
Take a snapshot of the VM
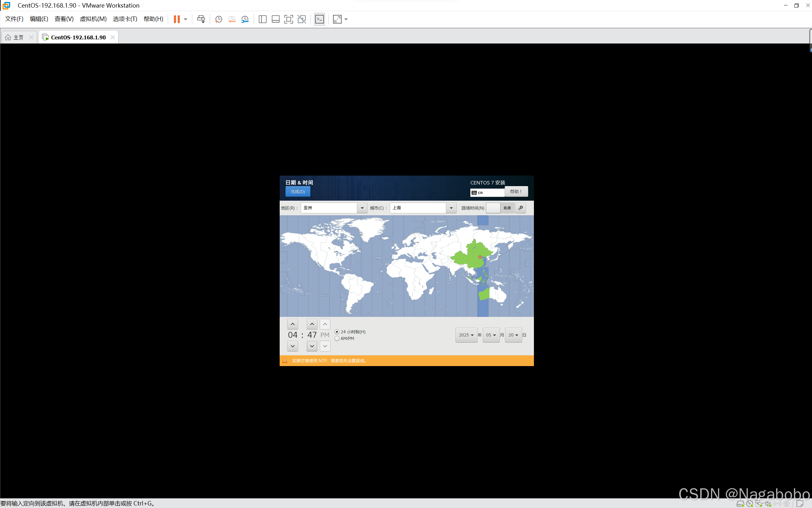pos(219,19)
